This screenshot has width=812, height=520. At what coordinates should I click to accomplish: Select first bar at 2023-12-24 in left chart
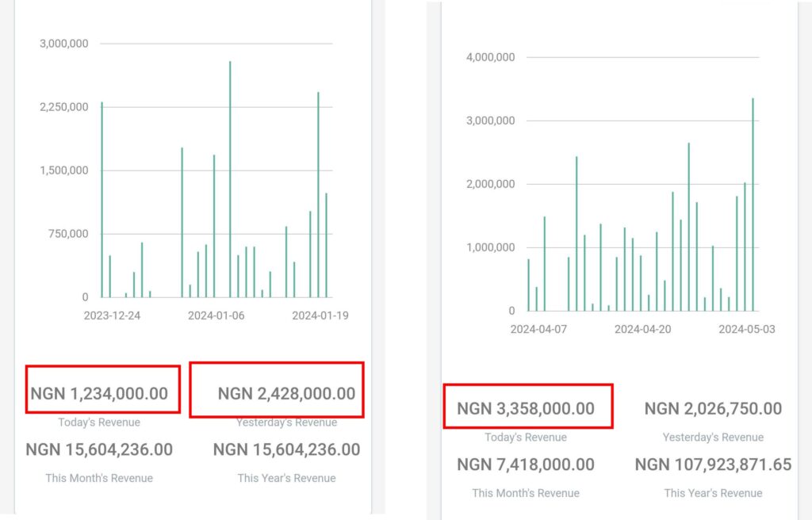click(102, 200)
